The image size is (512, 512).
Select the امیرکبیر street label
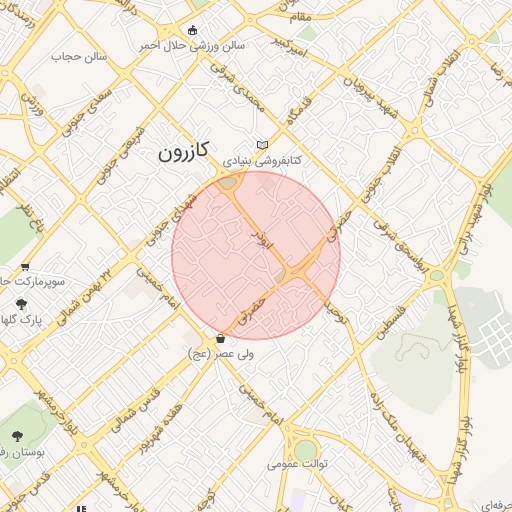289,47
